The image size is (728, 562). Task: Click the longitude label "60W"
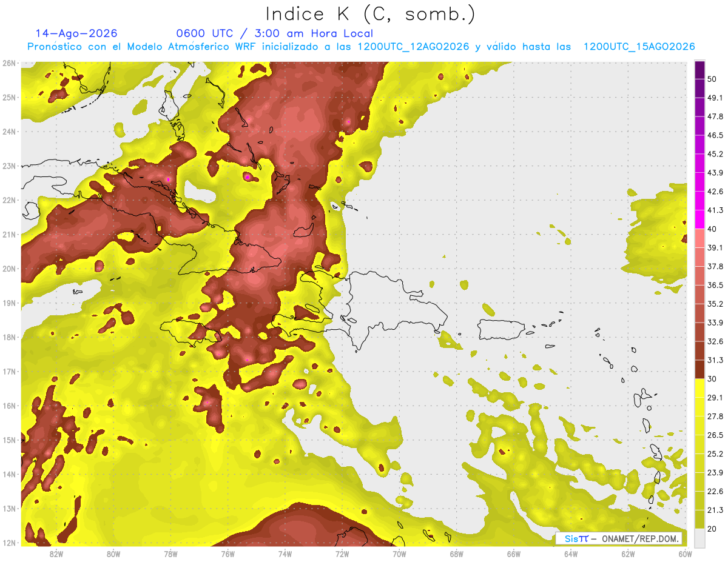685,554
